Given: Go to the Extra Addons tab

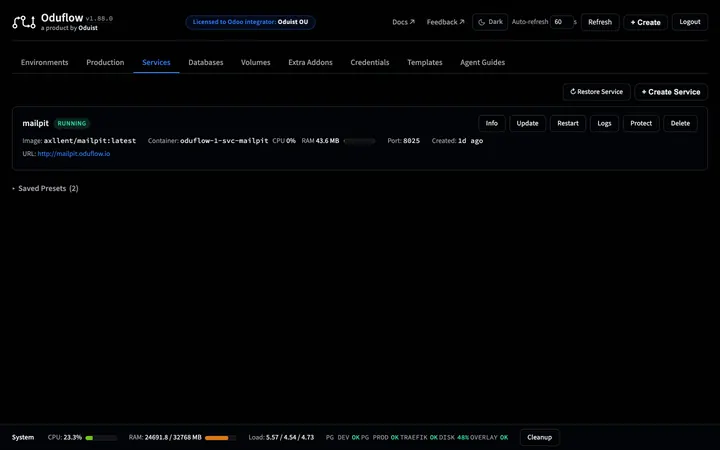Looking at the screenshot, I should 310,62.
